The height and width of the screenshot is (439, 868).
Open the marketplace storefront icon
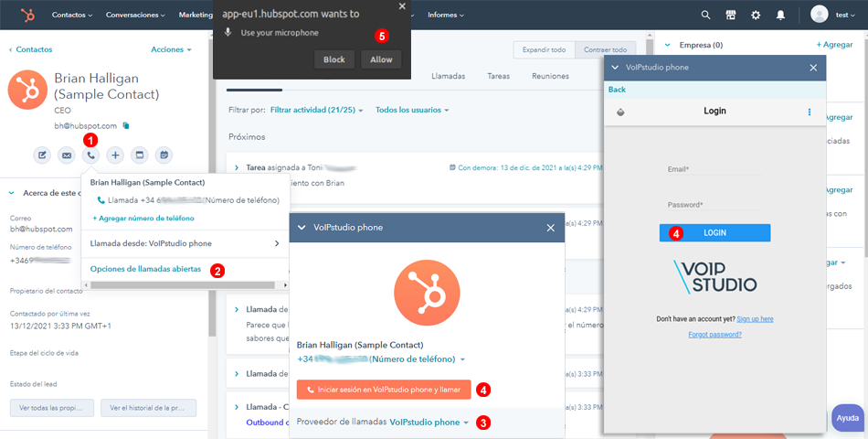[731, 15]
